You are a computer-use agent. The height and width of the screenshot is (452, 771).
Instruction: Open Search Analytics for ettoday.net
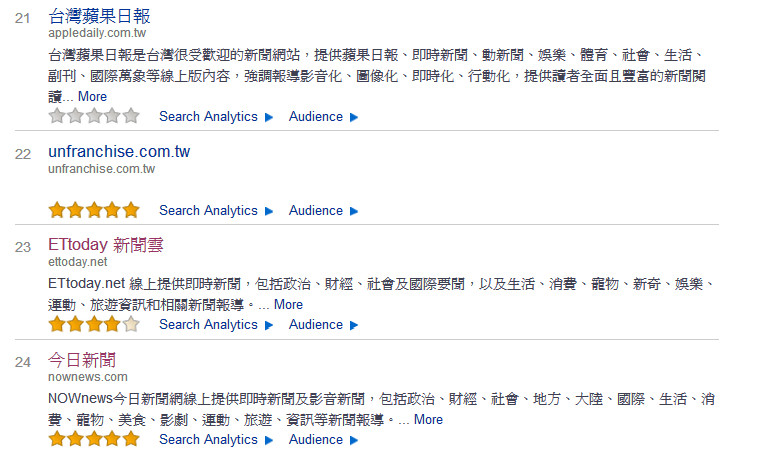pyautogui.click(x=208, y=325)
